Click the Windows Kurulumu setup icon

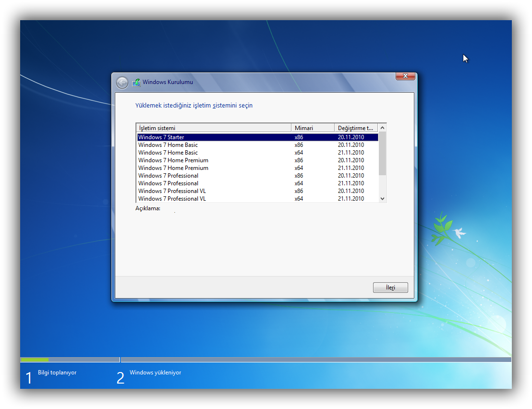(x=136, y=82)
